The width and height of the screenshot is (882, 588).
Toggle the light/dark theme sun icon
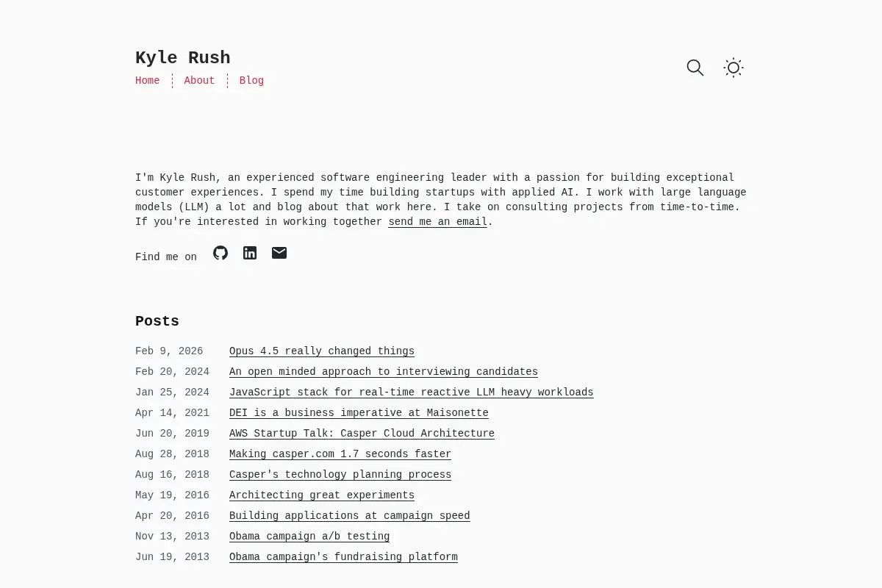pos(734,68)
